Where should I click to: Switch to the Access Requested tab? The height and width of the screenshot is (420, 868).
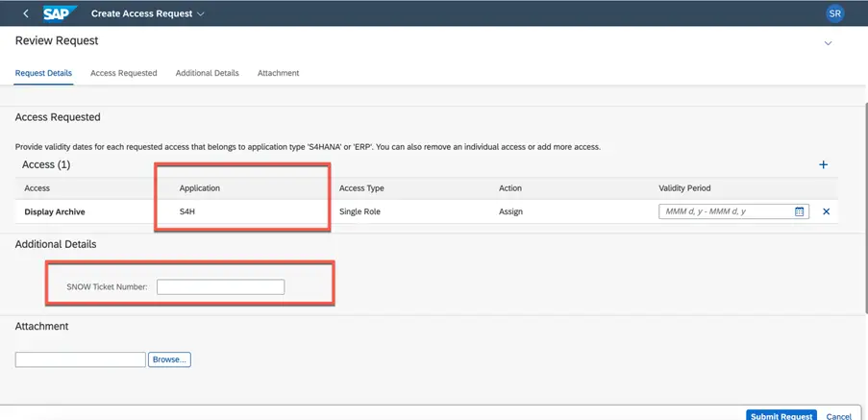(x=123, y=73)
